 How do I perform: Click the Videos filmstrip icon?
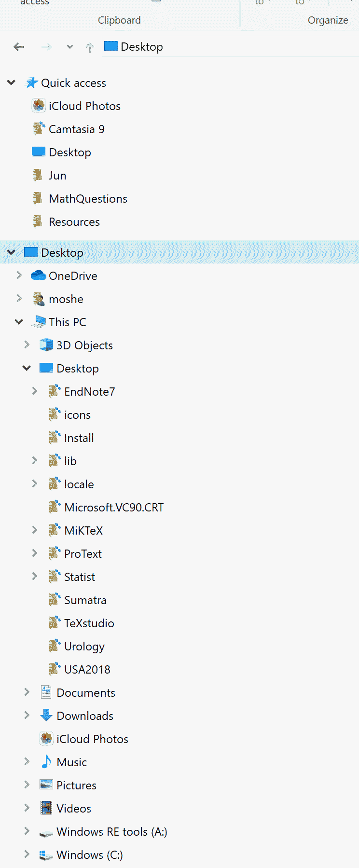point(46,808)
